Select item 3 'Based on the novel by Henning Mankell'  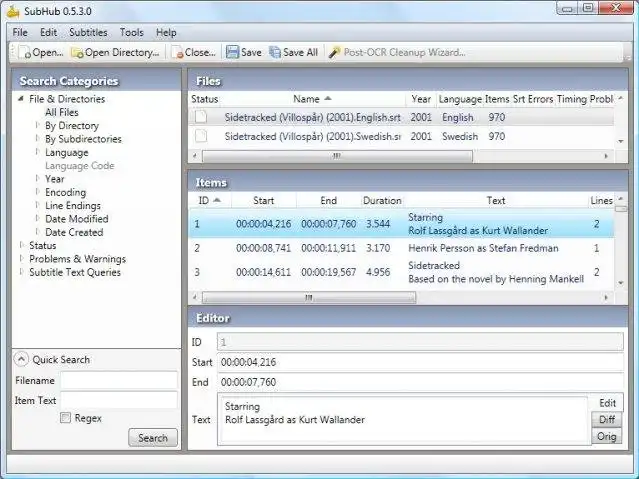401,272
